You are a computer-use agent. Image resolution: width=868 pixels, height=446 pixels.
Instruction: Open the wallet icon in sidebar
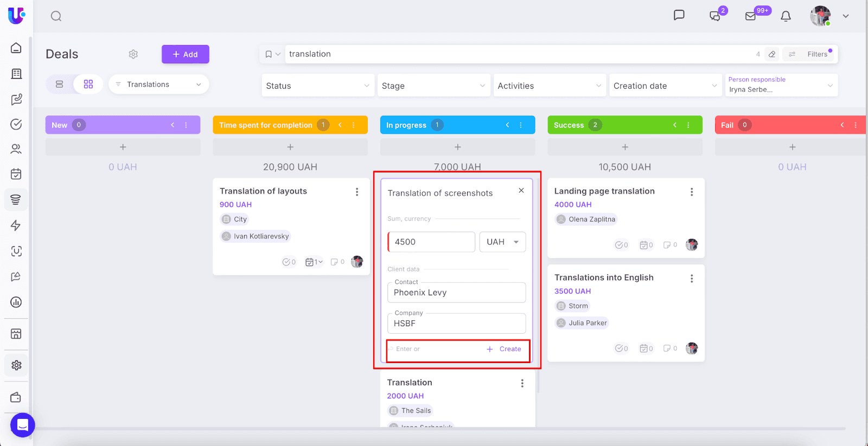tap(16, 397)
